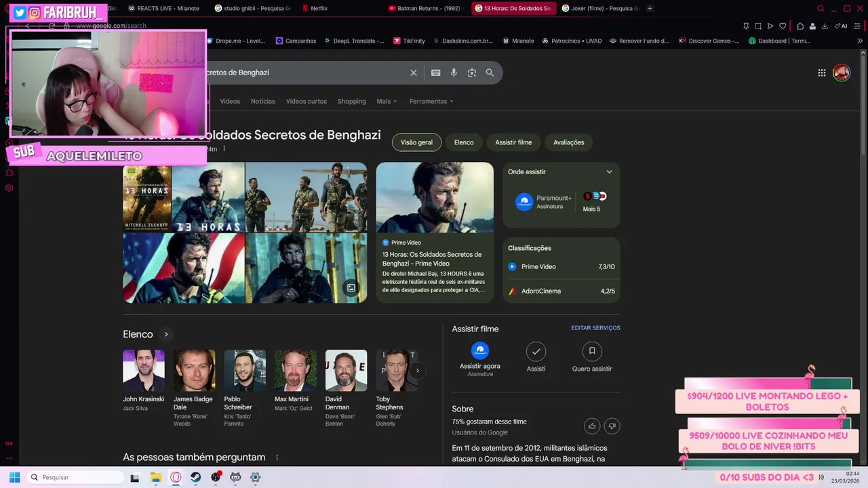
Task: Open Paramount+ Assinatura in Onde assistir
Action: pos(543,201)
